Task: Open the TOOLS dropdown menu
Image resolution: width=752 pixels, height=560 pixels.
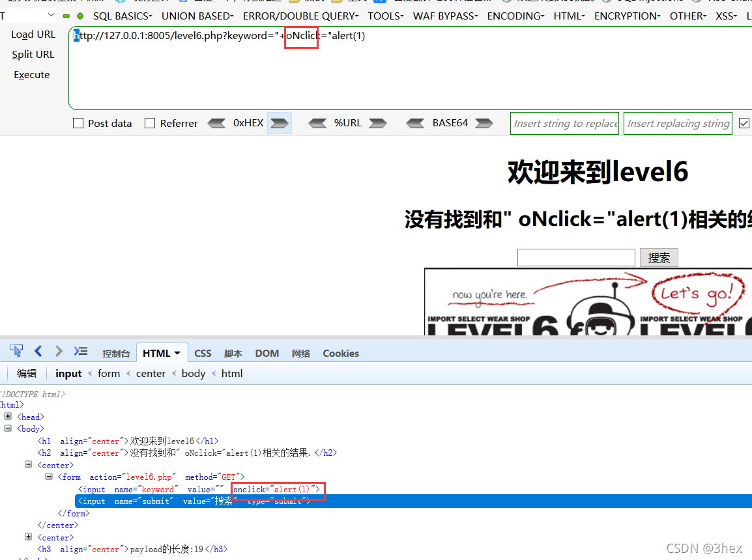Action: pyautogui.click(x=386, y=16)
